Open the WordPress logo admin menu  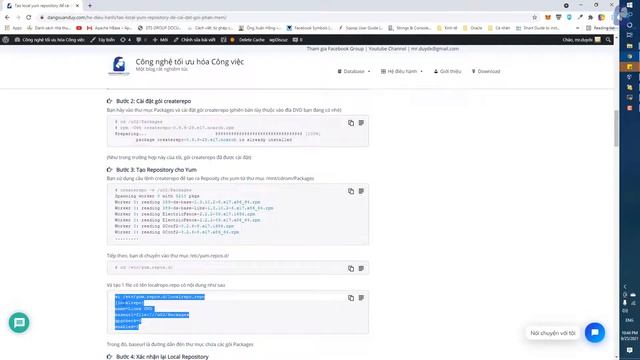tap(6, 40)
